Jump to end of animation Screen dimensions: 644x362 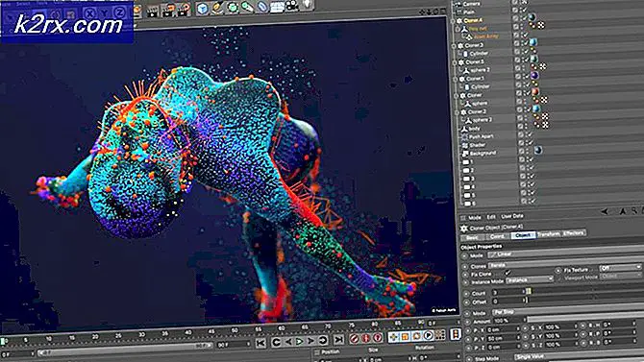click(x=338, y=339)
